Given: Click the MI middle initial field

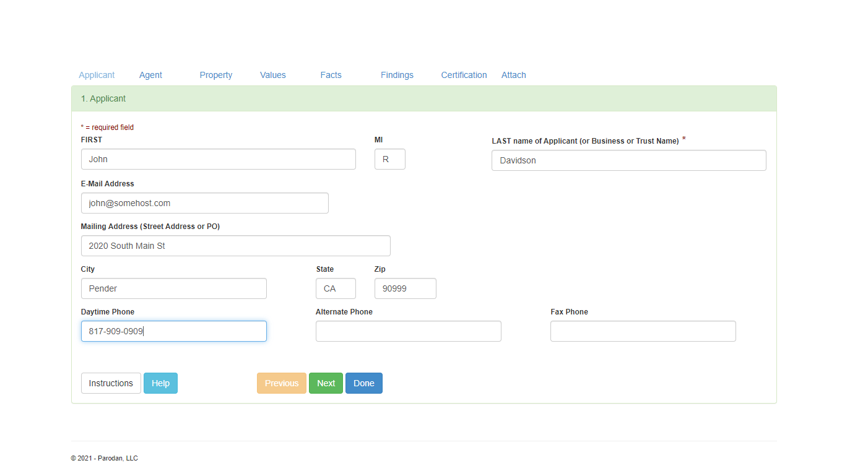Looking at the screenshot, I should click(390, 159).
